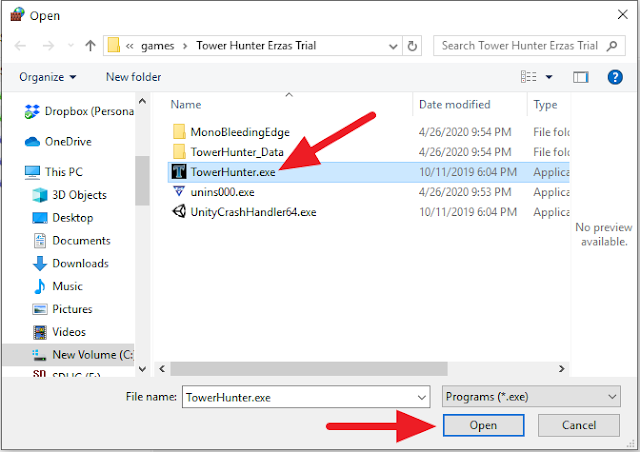Click the folder icon in address bar
The height and width of the screenshot is (452, 640).
coord(114,45)
